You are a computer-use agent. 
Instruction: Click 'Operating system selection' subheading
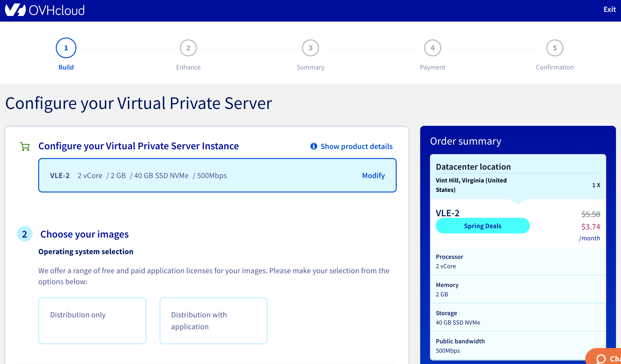point(86,252)
